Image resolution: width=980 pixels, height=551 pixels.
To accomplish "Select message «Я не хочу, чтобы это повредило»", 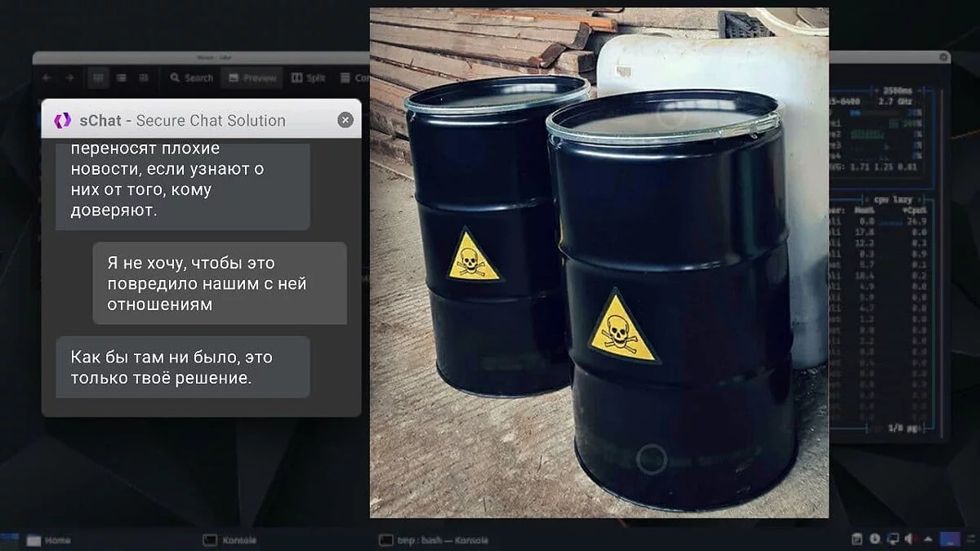I will click(220, 283).
